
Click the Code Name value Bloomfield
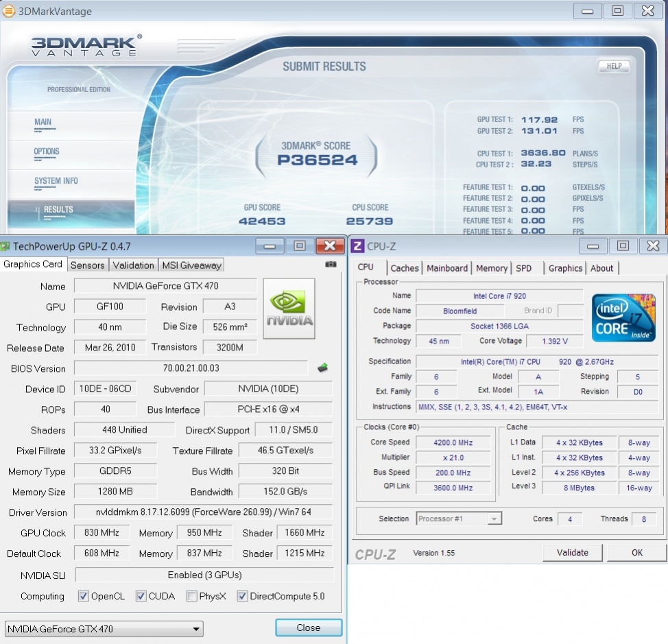click(x=460, y=311)
